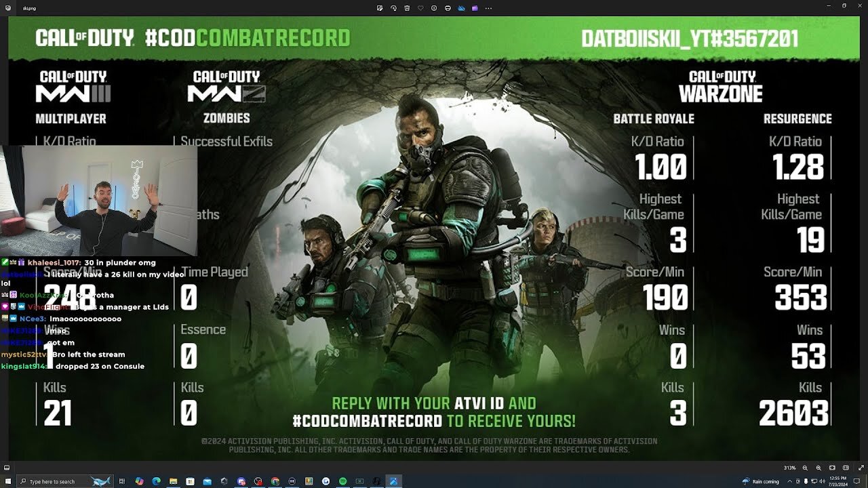Click the 313% zoom level indicator
This screenshot has height=488, width=868.
(x=790, y=468)
